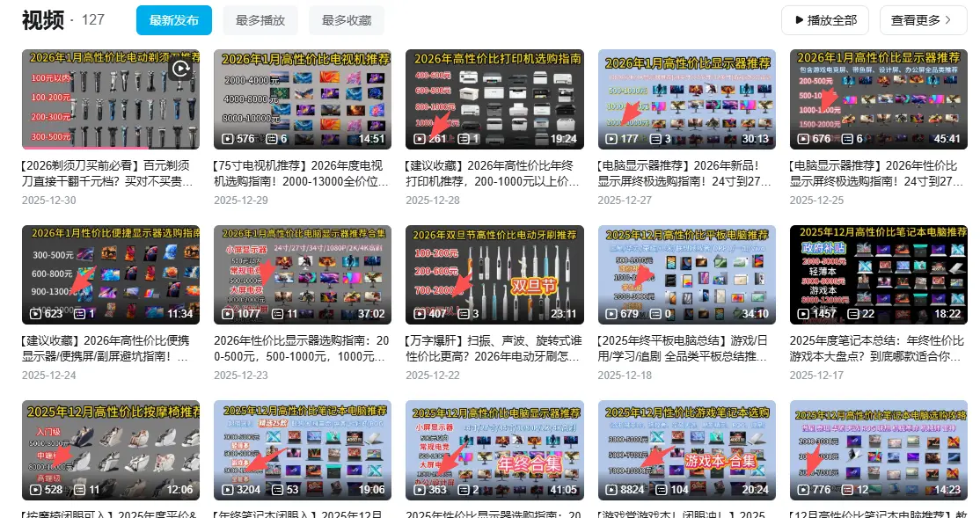Switch to the 最多收藏 tab
Viewport: 980px width, 518px height.
coord(347,20)
